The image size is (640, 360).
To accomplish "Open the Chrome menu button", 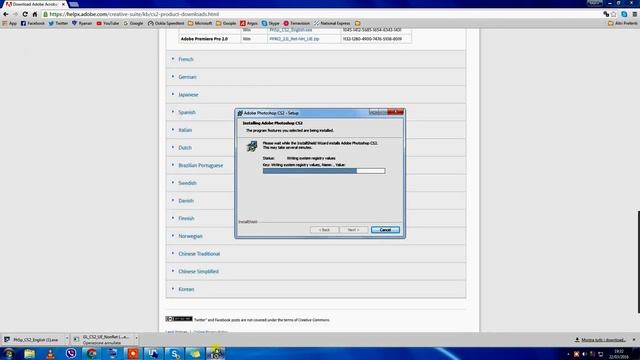I will coord(635,14).
